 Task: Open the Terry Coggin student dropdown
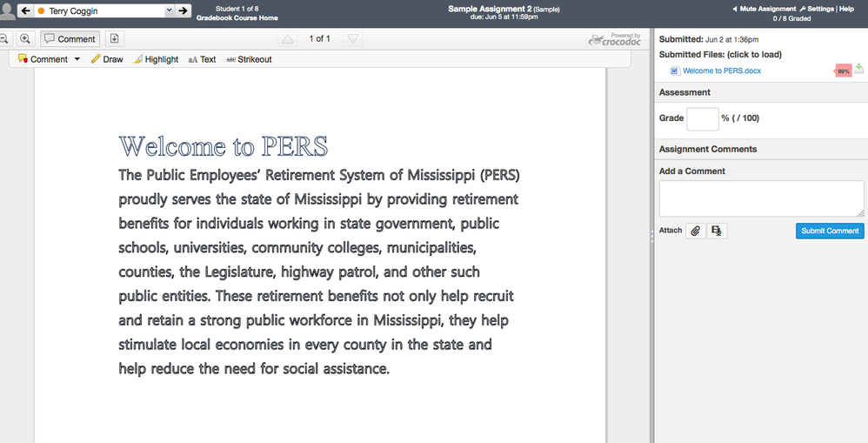(103, 11)
